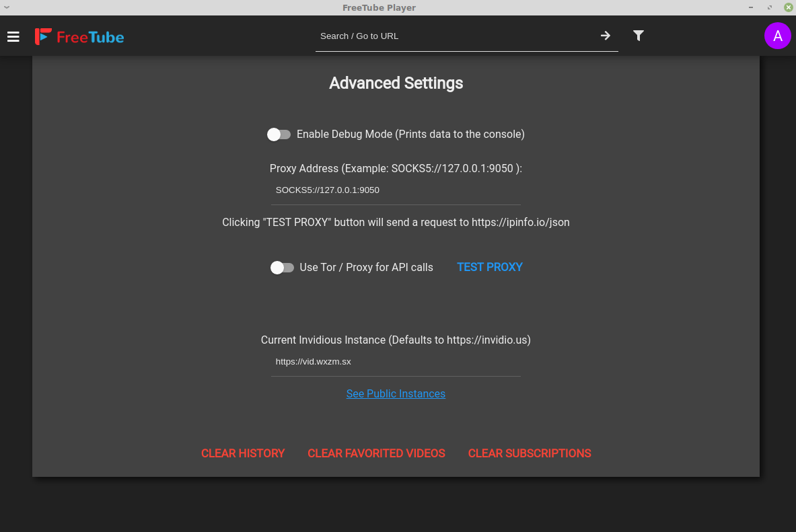Click the Enable Debug Mode label
The width and height of the screenshot is (796, 532).
pos(410,135)
